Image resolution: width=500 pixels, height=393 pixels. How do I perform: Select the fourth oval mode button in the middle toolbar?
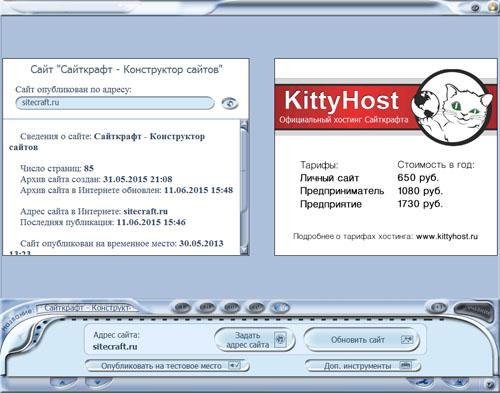(x=255, y=307)
